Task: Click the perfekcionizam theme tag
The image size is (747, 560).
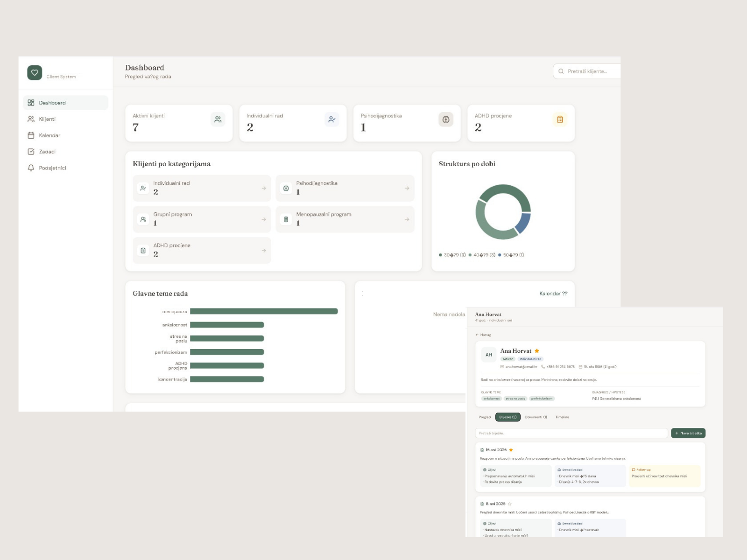Action: click(542, 399)
